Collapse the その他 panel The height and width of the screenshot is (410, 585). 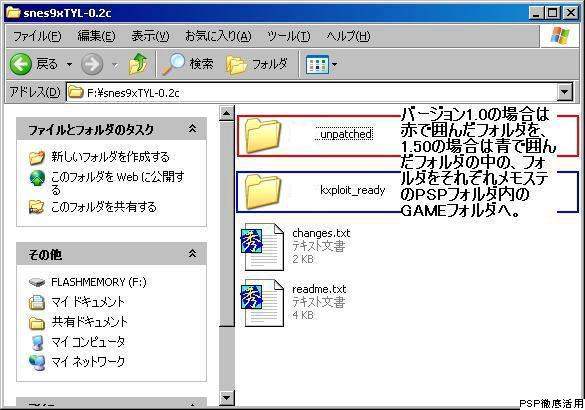tap(192, 254)
